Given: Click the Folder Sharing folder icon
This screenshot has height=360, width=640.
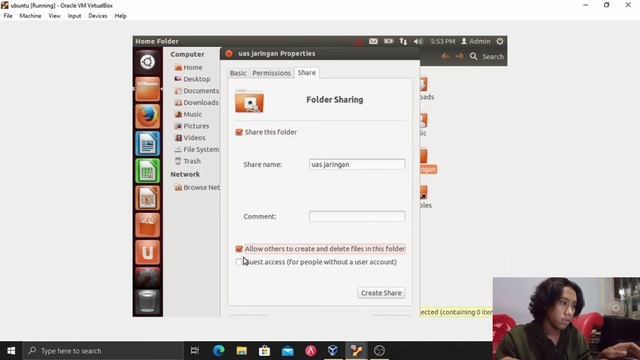Looking at the screenshot, I should click(x=249, y=101).
